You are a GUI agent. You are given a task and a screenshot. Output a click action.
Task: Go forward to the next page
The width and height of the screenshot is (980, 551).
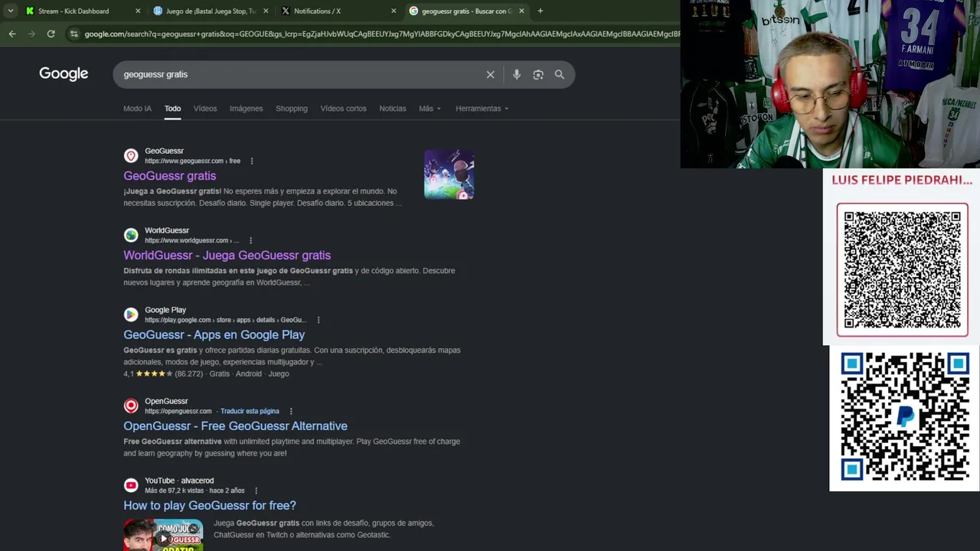31,34
